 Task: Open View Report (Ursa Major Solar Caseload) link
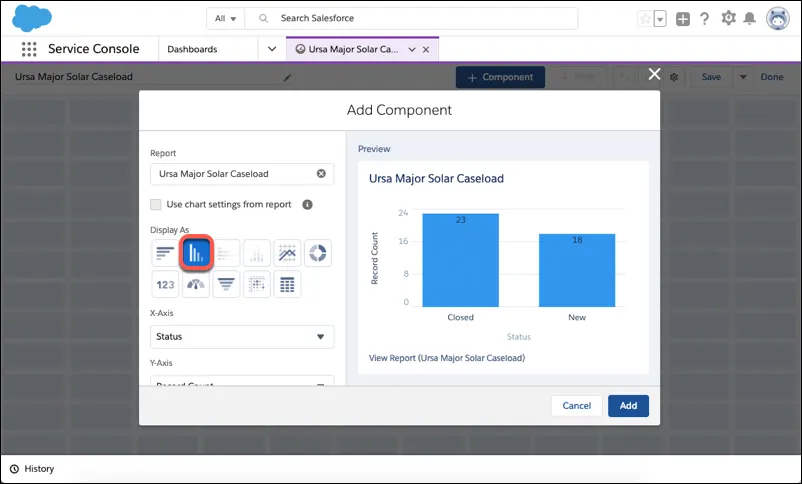[x=447, y=358]
